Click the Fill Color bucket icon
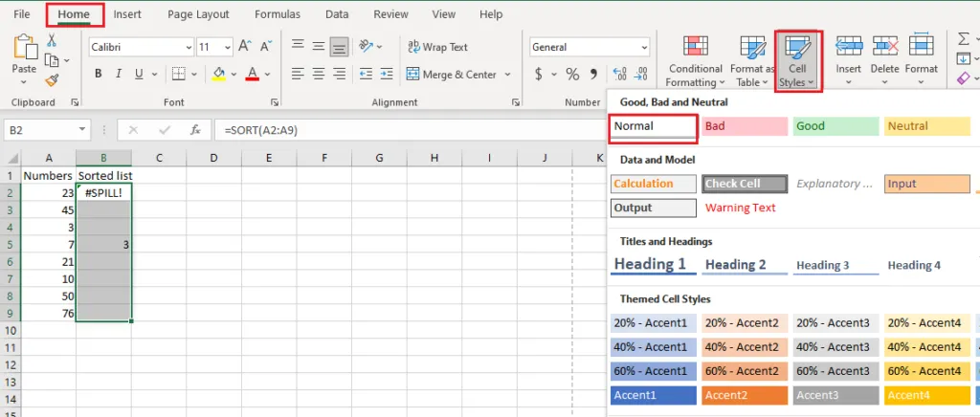The height and width of the screenshot is (417, 980). pyautogui.click(x=219, y=74)
